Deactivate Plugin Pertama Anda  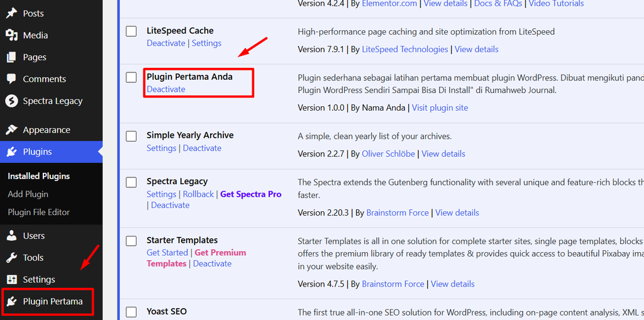166,89
